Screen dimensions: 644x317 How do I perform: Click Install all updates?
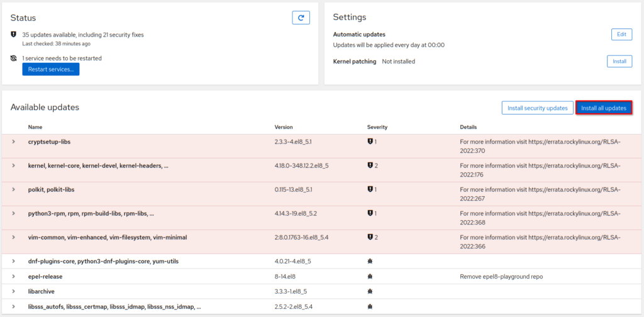tap(603, 108)
